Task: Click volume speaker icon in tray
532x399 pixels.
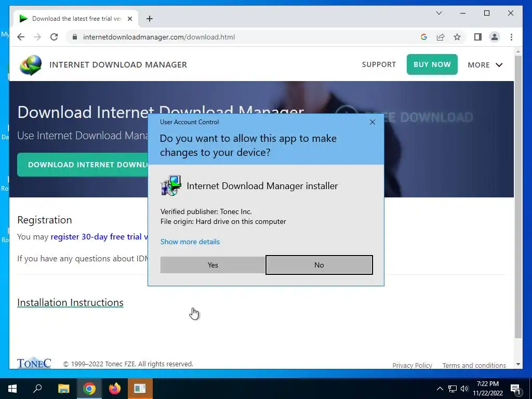Action: pyautogui.click(x=464, y=389)
